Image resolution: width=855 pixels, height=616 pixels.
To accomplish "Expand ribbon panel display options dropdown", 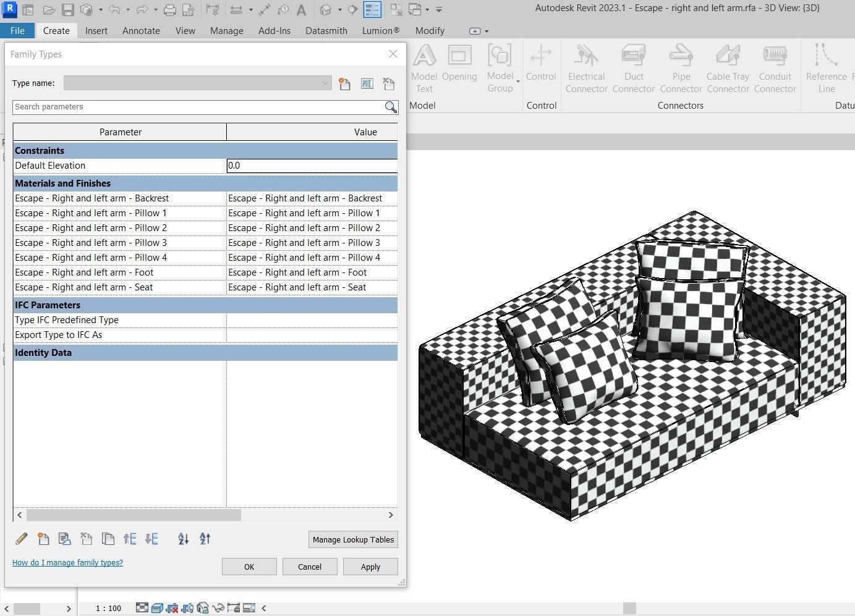I will tap(486, 31).
